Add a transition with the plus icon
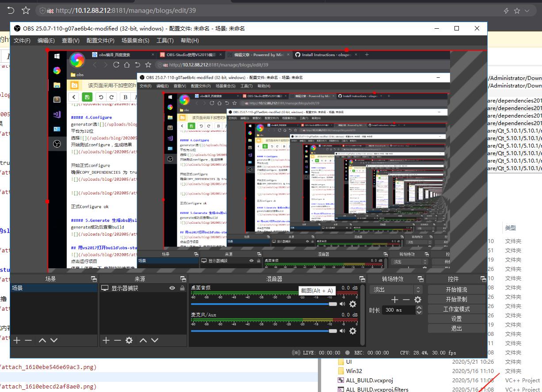This screenshot has height=392, width=542. [x=395, y=300]
